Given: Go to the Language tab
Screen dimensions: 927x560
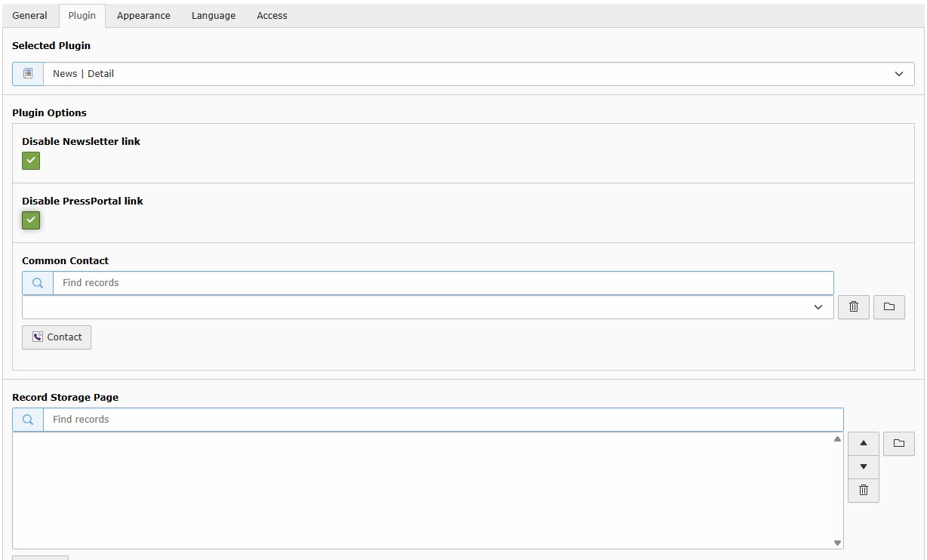Looking at the screenshot, I should (213, 16).
